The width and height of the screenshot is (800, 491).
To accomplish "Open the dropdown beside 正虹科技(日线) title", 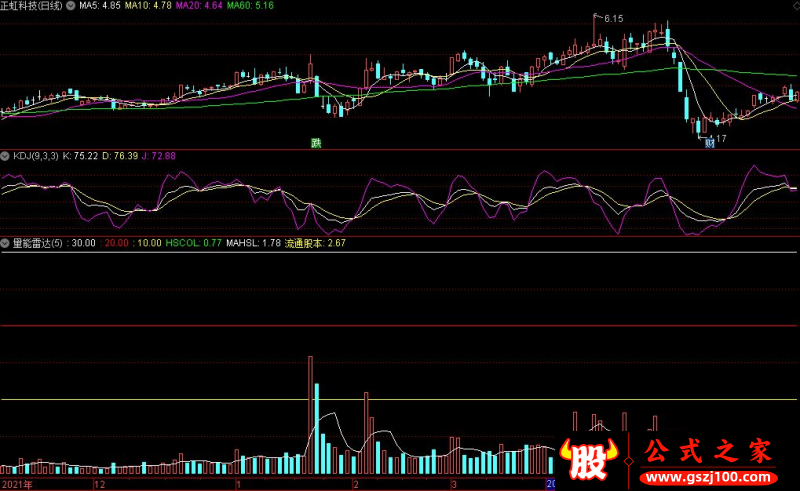I will pos(70,6).
